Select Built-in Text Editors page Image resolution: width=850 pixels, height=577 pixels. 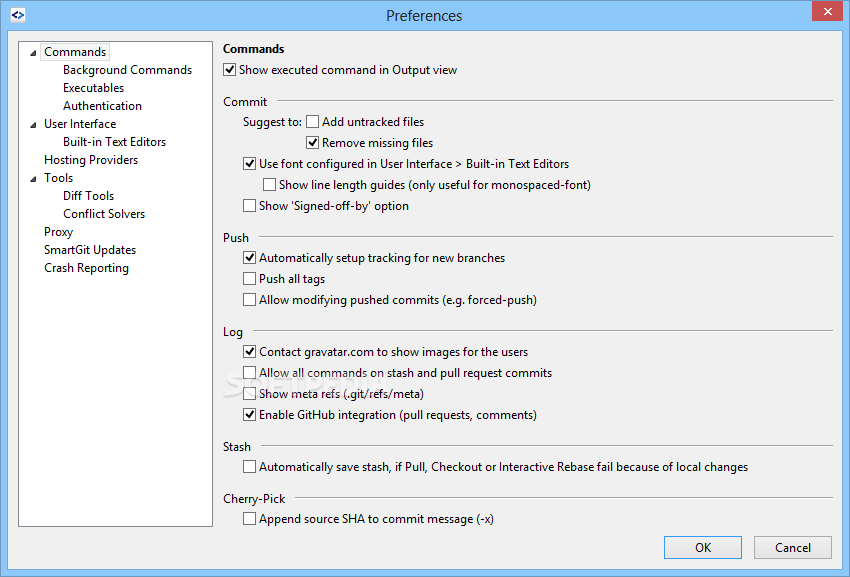[114, 142]
